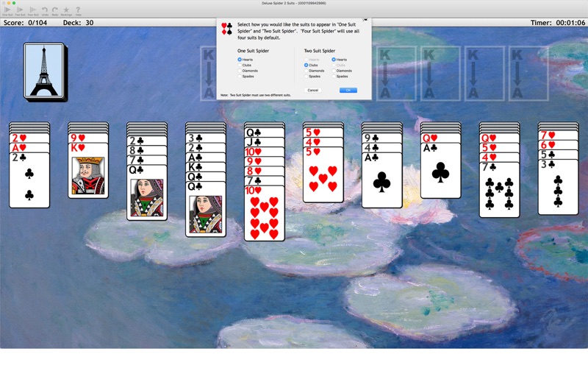Click the ace of hearts card
This screenshot has width=588, height=368.
[29, 148]
